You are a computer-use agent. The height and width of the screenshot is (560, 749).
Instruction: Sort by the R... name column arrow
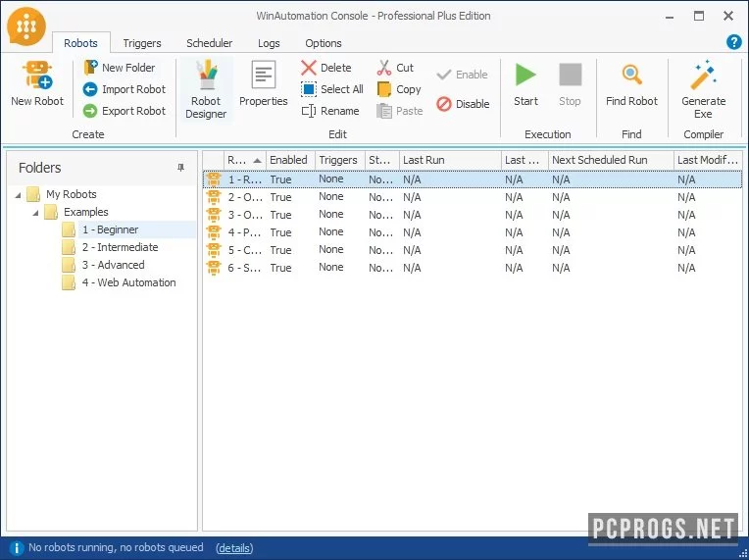257,161
